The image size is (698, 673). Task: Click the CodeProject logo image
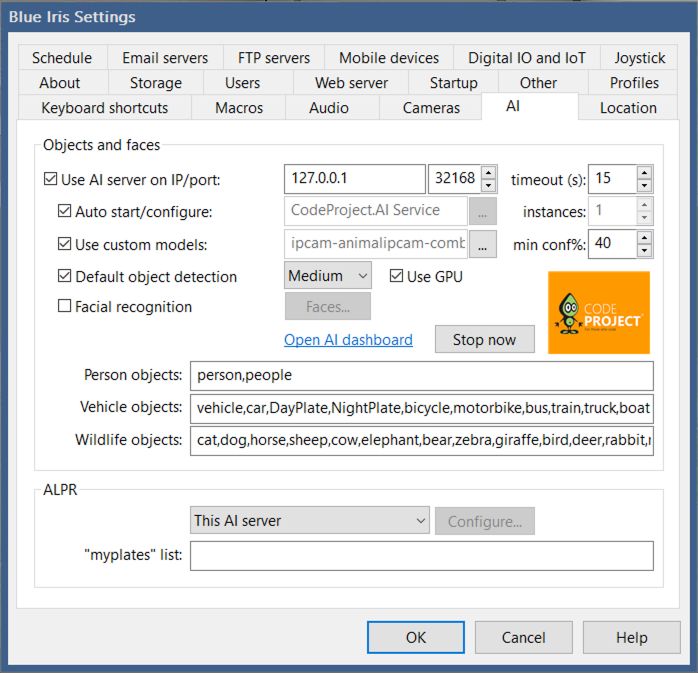click(599, 312)
